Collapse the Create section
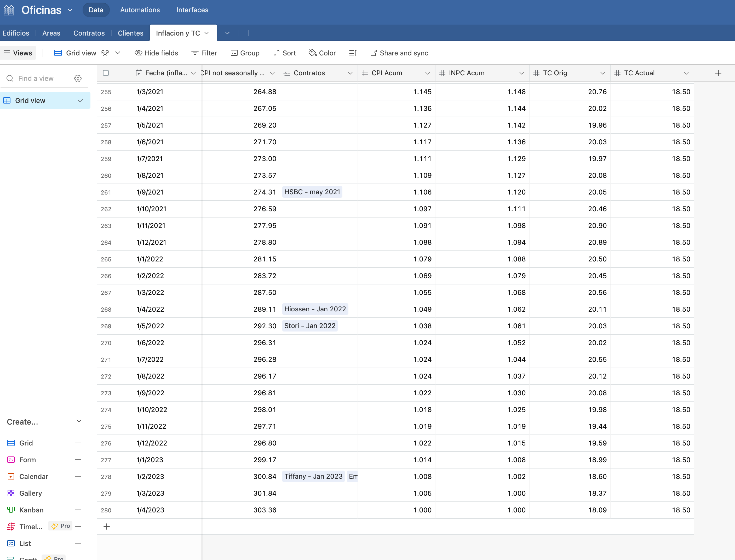 [x=79, y=421]
